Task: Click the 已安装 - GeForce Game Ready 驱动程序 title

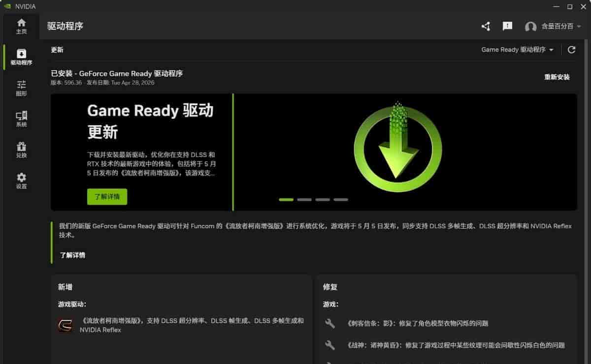Action: click(x=117, y=73)
